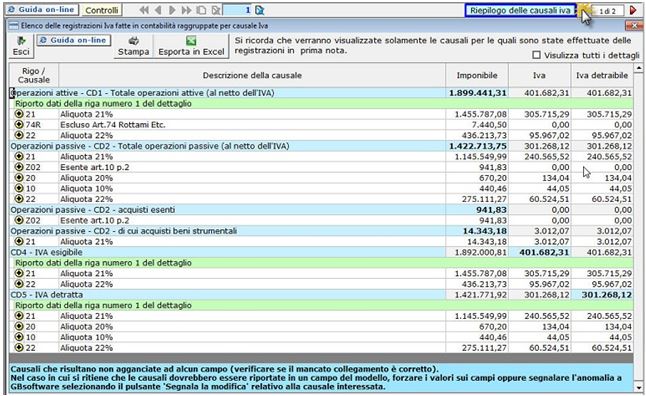Expand row 22 Aliquota 22% under CD1
Image resolution: width=646 pixels, height=396 pixels.
19,135
